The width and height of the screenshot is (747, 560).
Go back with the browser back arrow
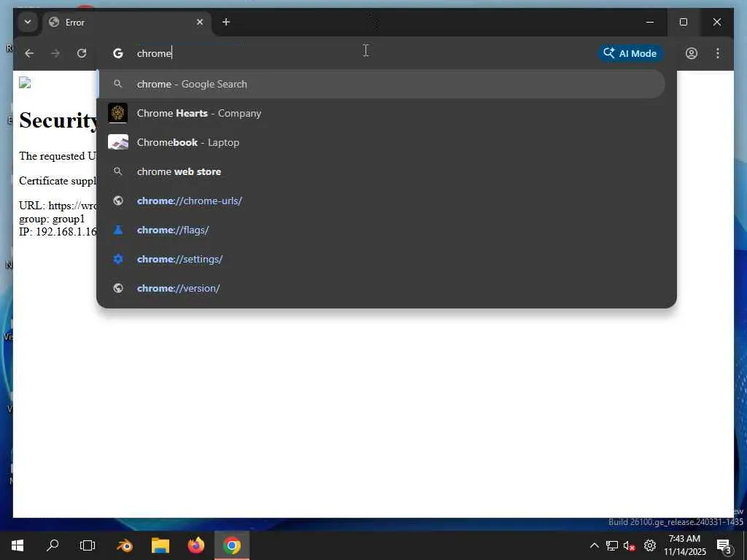coord(29,53)
